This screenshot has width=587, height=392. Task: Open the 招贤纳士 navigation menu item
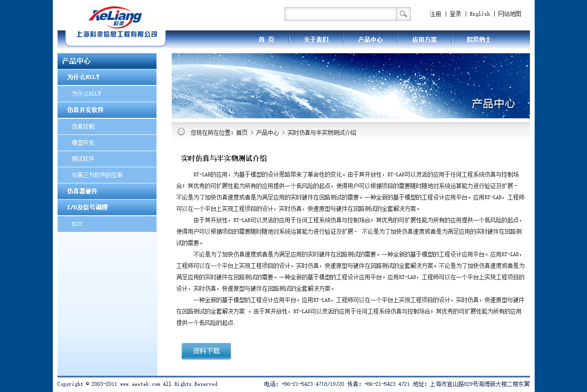(479, 40)
